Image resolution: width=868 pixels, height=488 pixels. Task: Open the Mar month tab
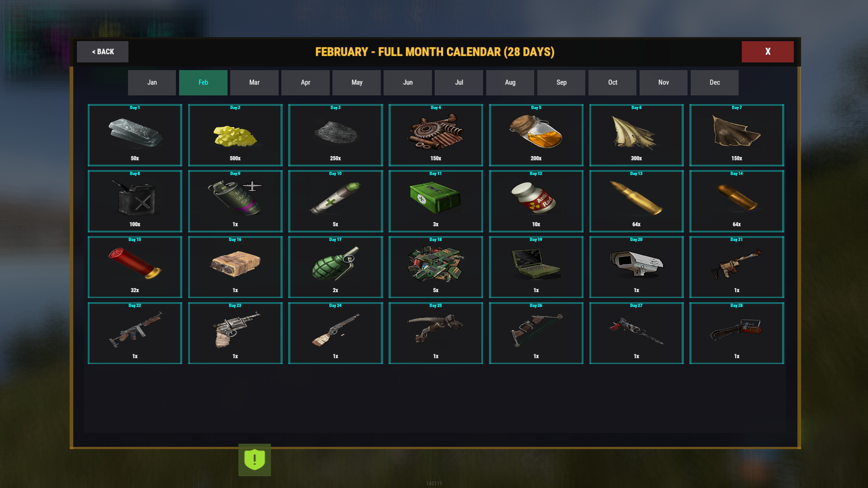254,82
